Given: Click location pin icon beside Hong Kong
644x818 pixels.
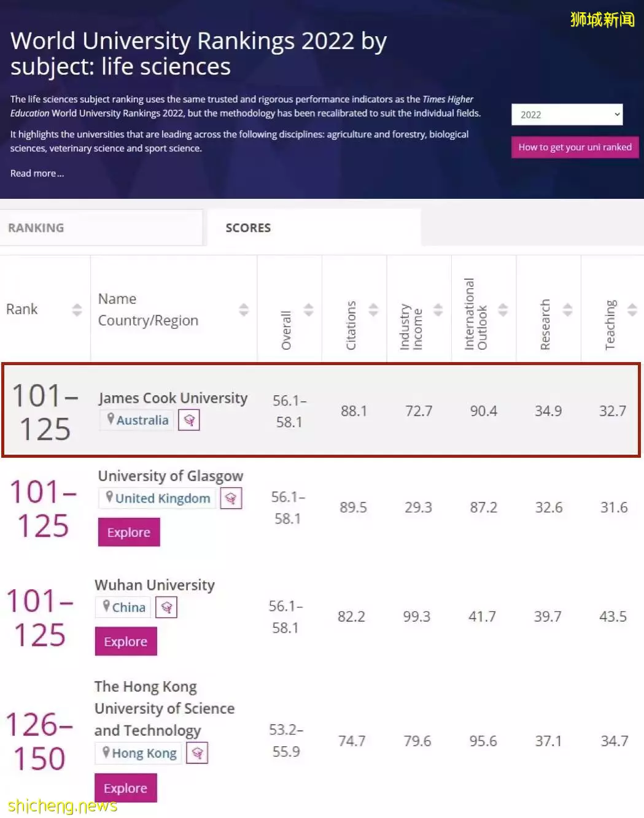Looking at the screenshot, I should tap(106, 752).
